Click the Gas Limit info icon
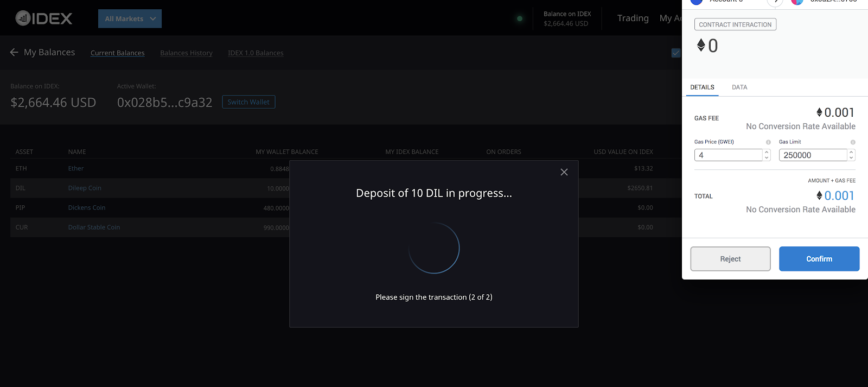Image resolution: width=868 pixels, height=387 pixels. click(853, 142)
